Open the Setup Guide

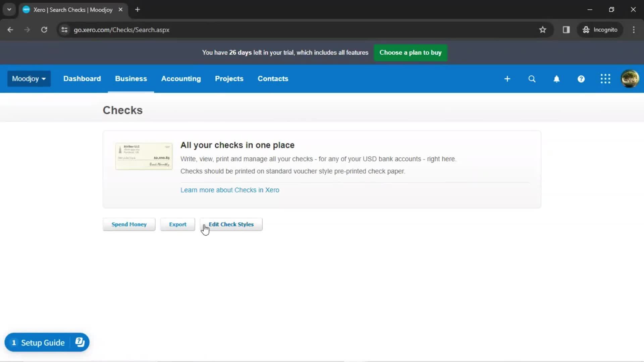[x=43, y=343]
